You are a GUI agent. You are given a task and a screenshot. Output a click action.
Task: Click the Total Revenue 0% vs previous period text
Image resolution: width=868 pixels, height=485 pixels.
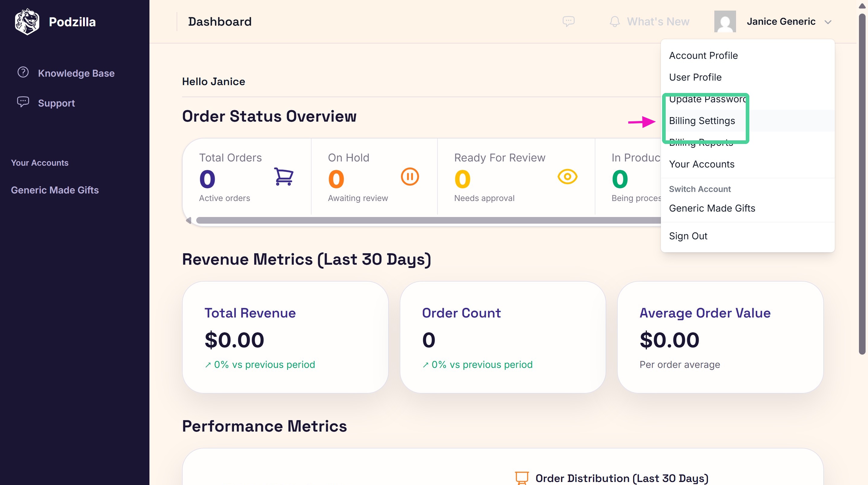260,364
